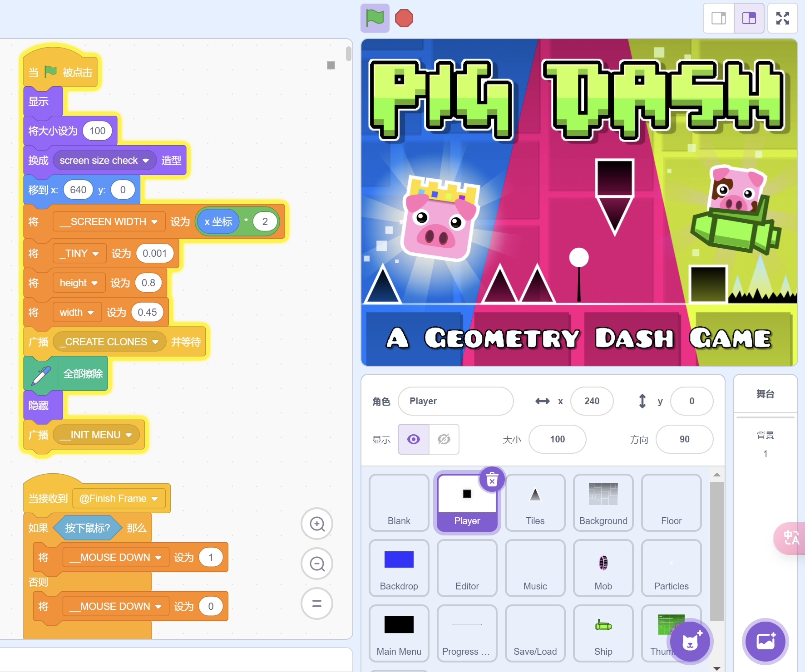Delete the Player sprite with trash icon

pos(492,479)
